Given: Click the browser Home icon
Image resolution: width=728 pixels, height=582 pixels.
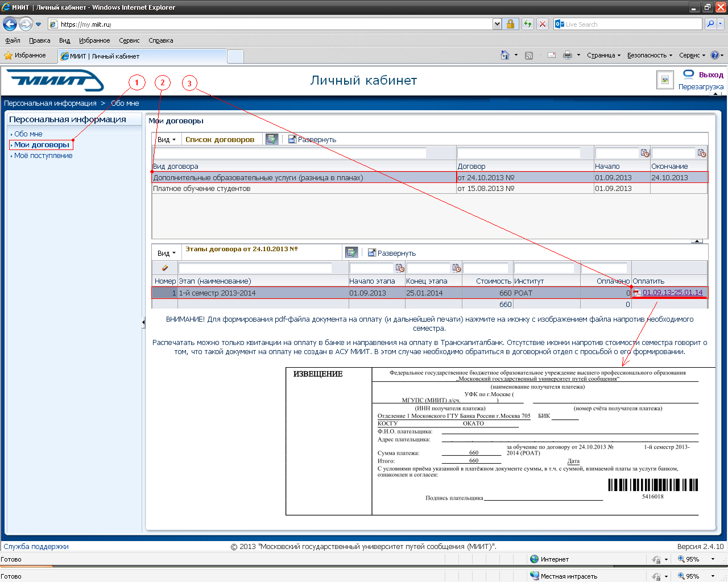Looking at the screenshot, I should click(504, 55).
